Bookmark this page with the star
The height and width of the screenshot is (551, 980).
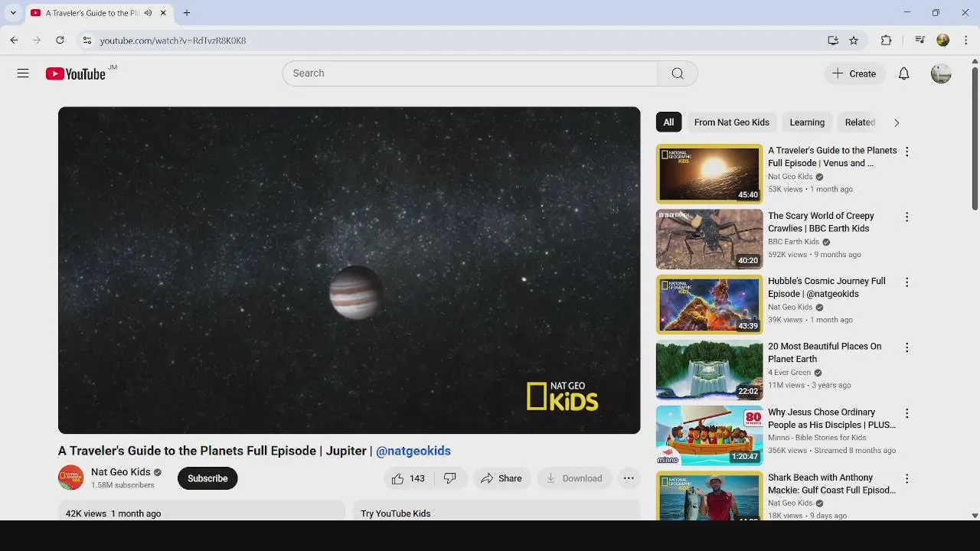(854, 41)
